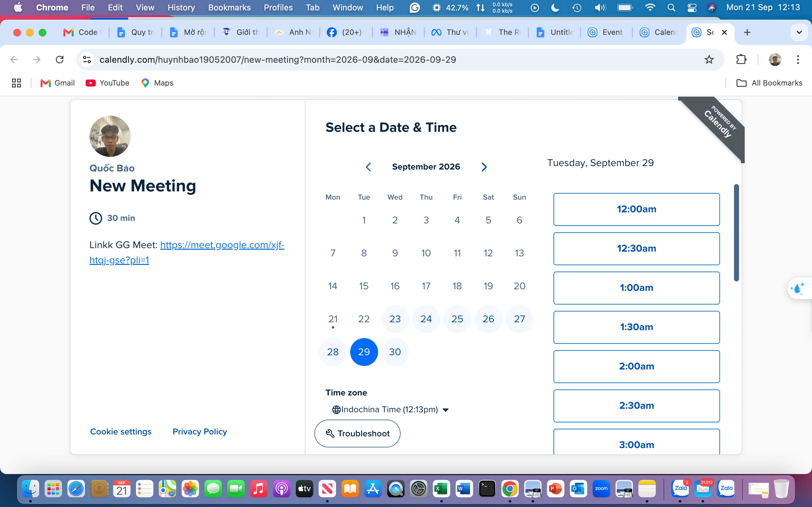The height and width of the screenshot is (507, 812).
Task: Switch to the Event tab
Action: point(606,32)
